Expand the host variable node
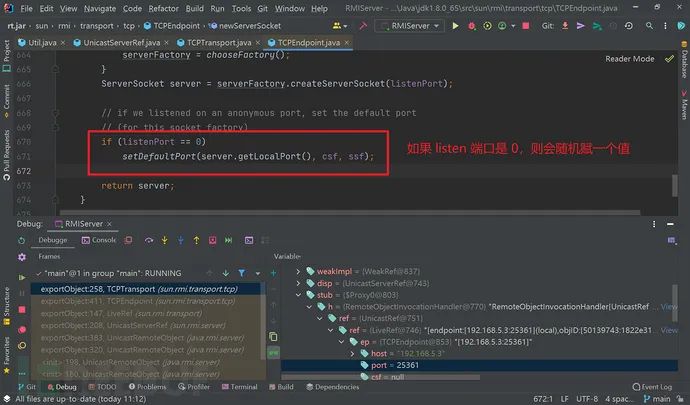This screenshot has width=690, height=405. tap(352, 353)
